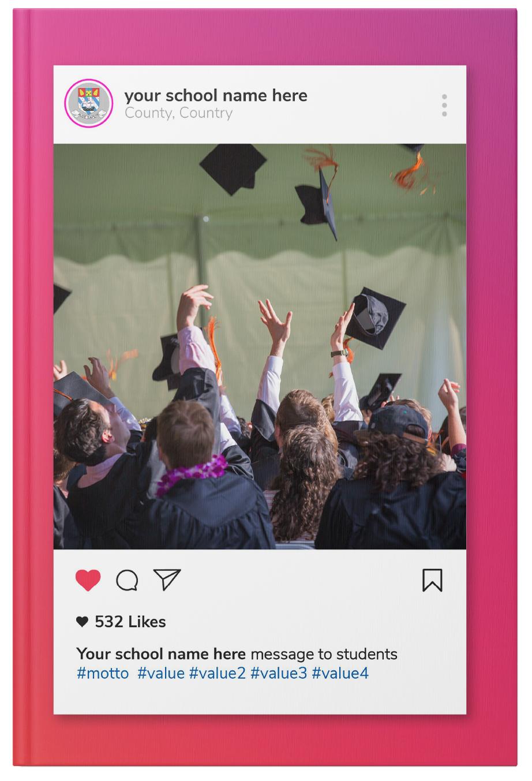Open comments with the speech bubble icon

[127, 580]
